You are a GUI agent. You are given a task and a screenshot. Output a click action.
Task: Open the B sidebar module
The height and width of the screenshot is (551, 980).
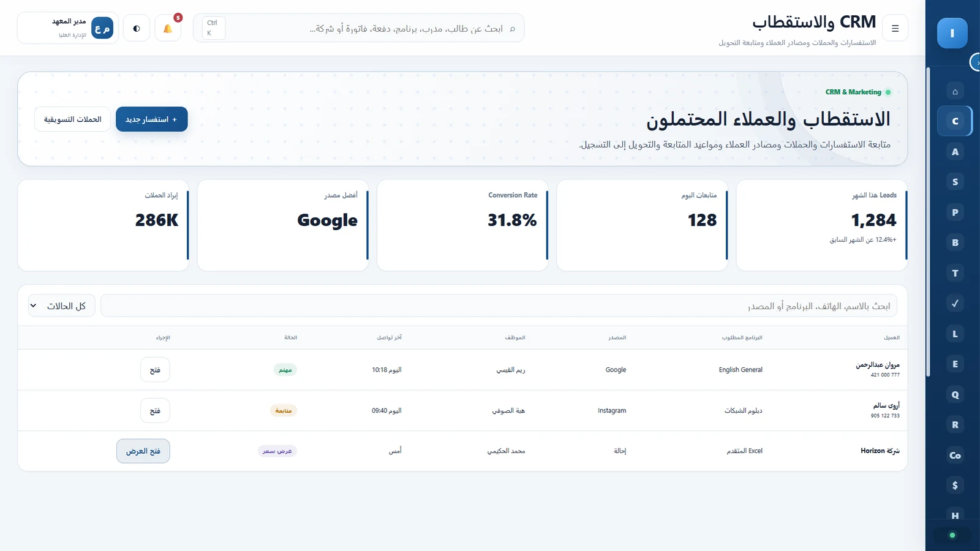[955, 242]
